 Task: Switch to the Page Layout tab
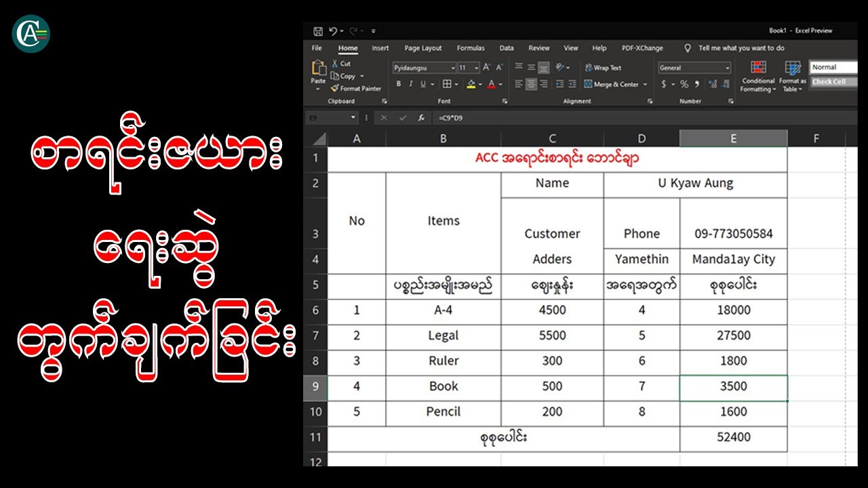coord(423,48)
